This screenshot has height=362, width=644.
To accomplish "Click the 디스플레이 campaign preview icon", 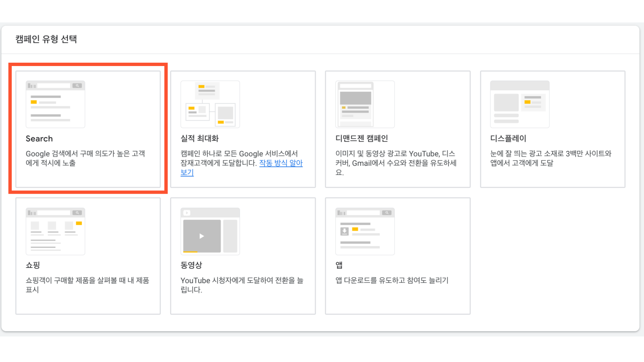I will pyautogui.click(x=520, y=104).
